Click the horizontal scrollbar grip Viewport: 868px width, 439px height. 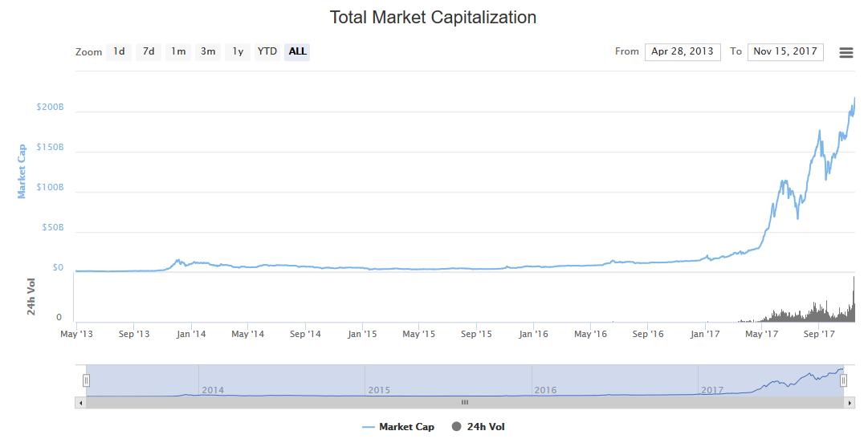[464, 402]
